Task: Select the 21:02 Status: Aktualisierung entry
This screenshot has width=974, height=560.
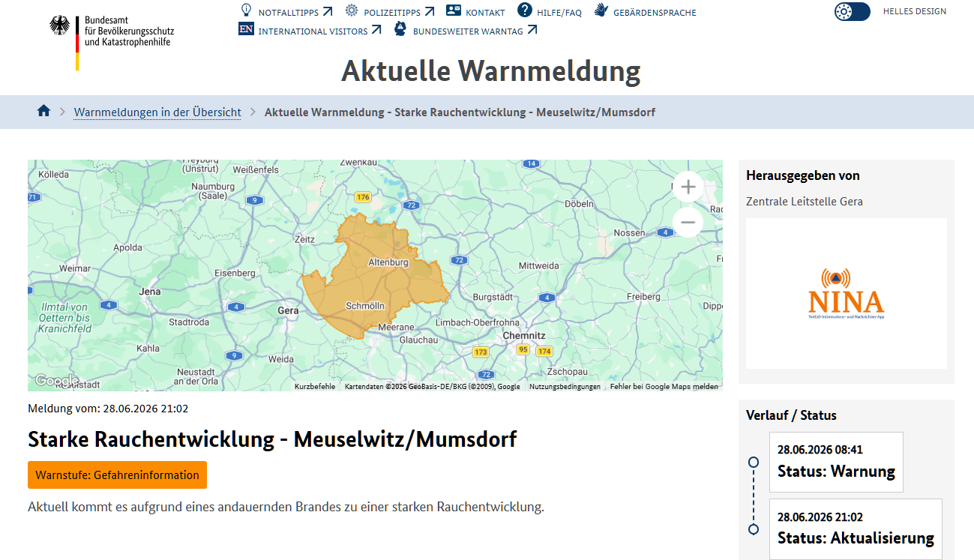Action: point(856,529)
